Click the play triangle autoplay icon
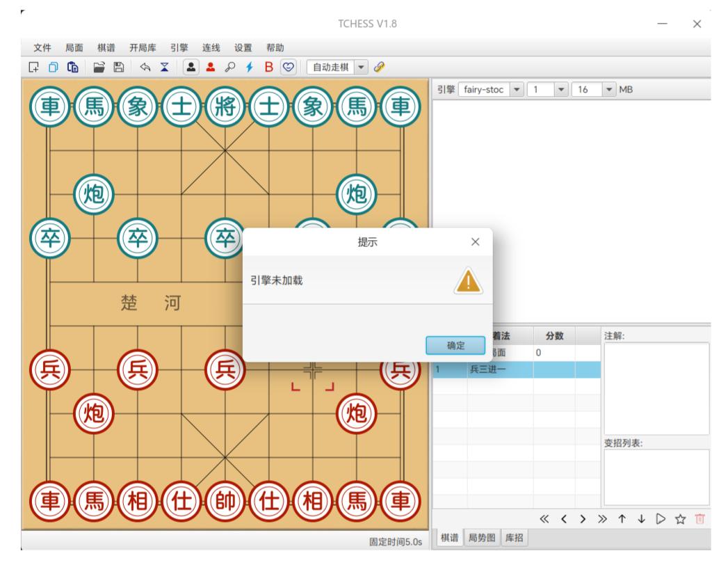The height and width of the screenshot is (565, 728). click(x=661, y=519)
